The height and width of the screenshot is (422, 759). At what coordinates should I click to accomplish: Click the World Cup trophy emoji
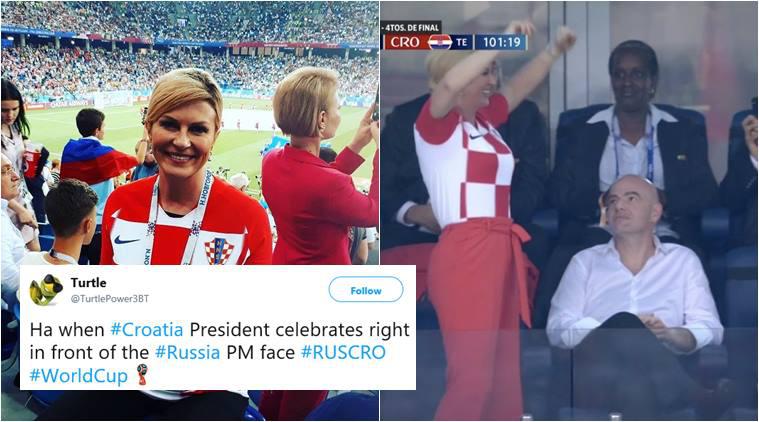click(141, 375)
